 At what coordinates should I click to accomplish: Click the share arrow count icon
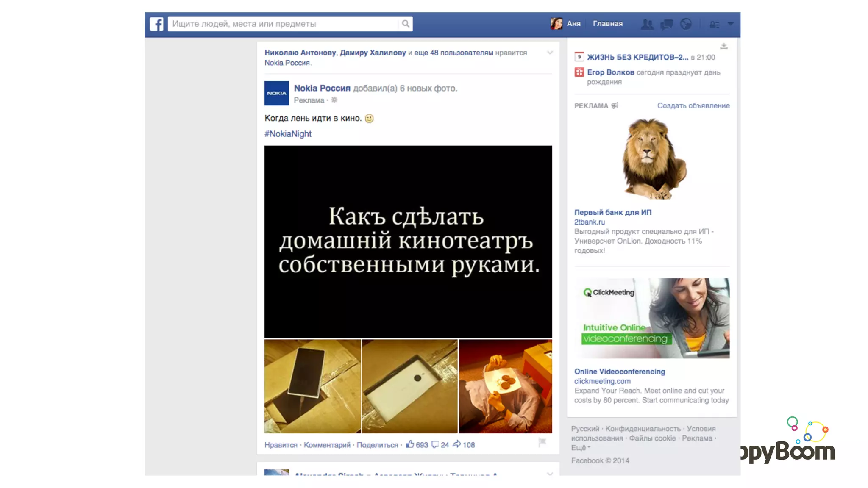pos(456,444)
